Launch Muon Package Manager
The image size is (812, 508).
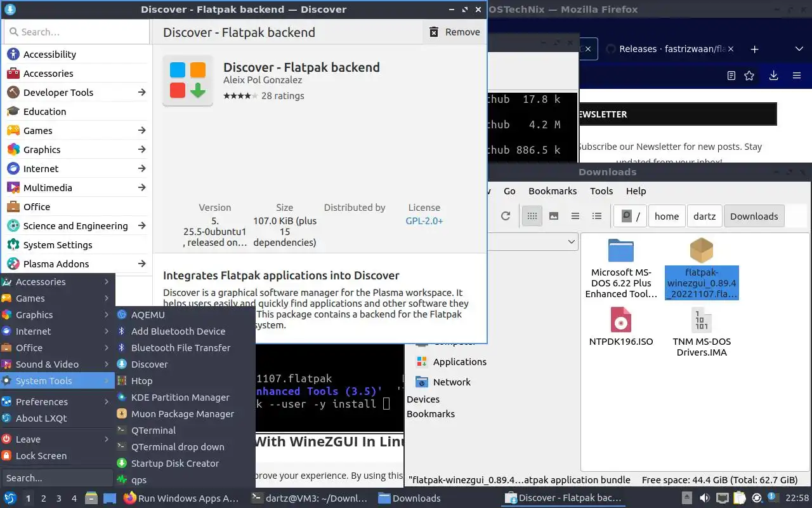(185, 414)
